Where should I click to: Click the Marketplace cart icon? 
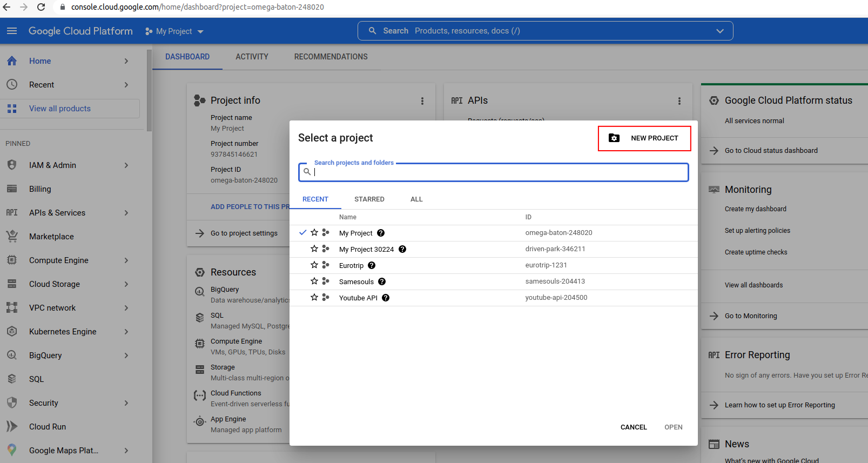pyautogui.click(x=12, y=236)
